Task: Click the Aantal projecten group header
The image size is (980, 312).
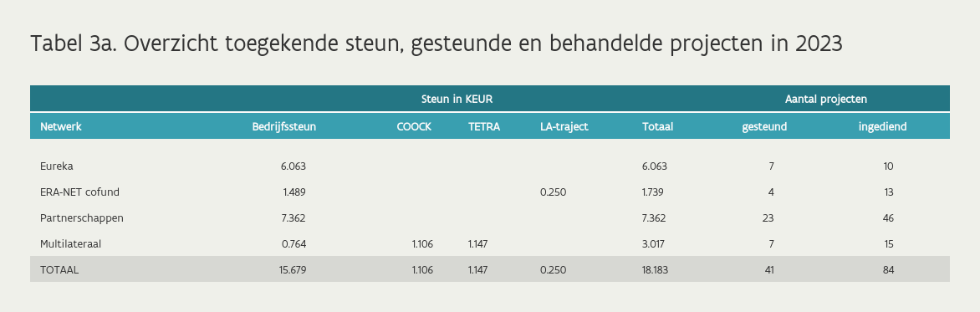Action: pos(825,99)
